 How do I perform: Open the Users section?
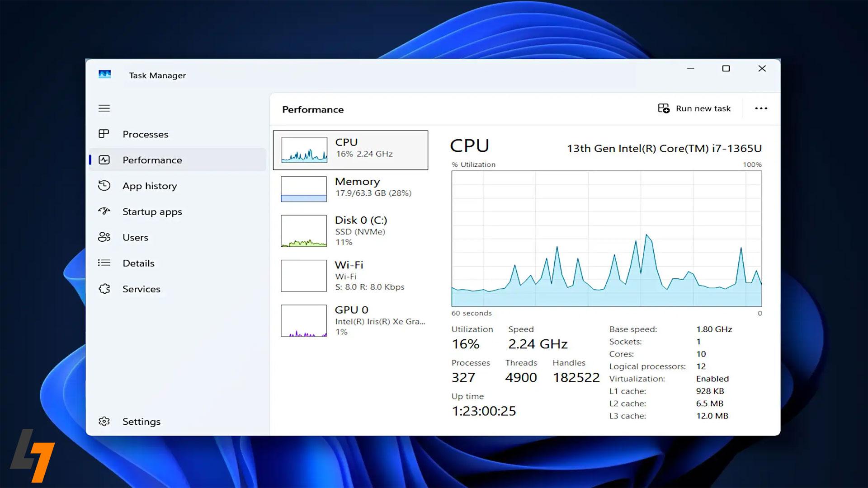[135, 237]
